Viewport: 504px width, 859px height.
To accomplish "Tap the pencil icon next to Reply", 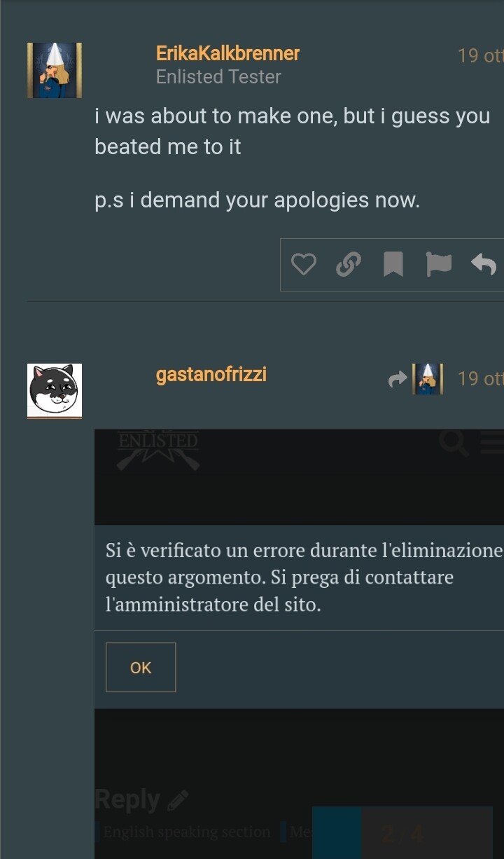I will pos(178,799).
